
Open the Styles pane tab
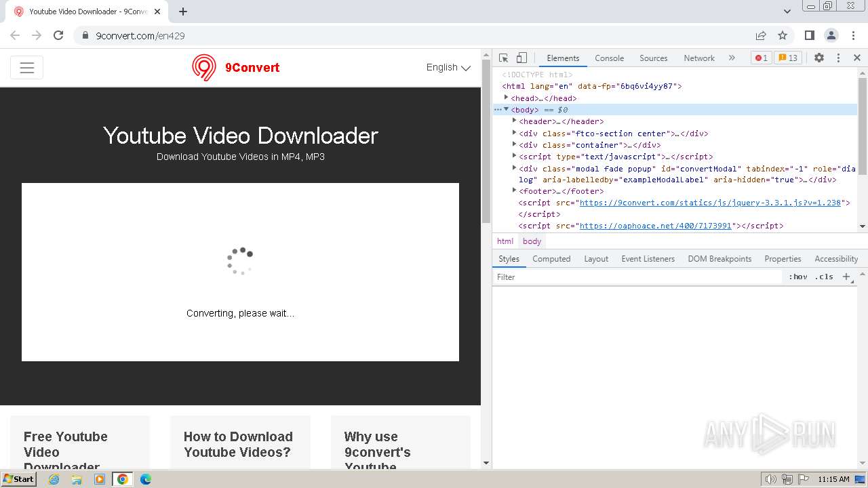[509, 259]
